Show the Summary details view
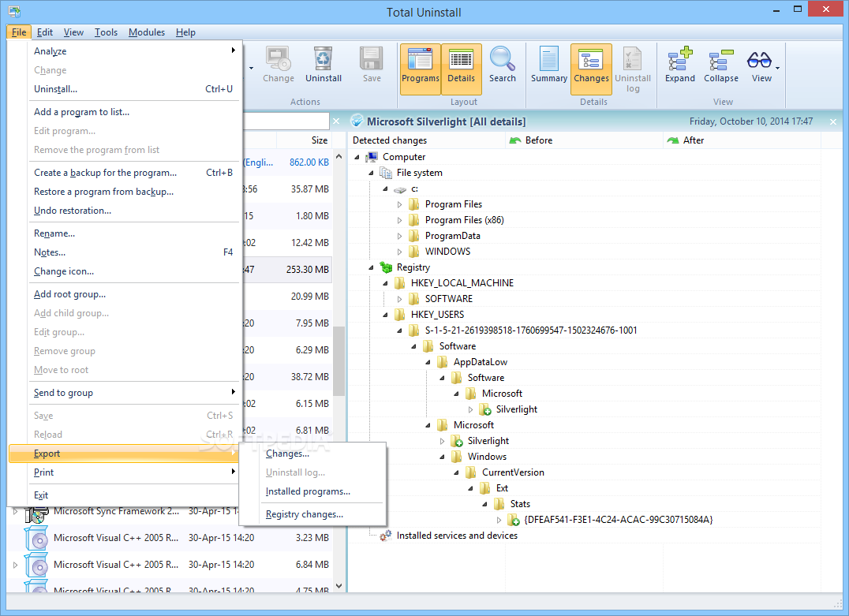 point(549,65)
